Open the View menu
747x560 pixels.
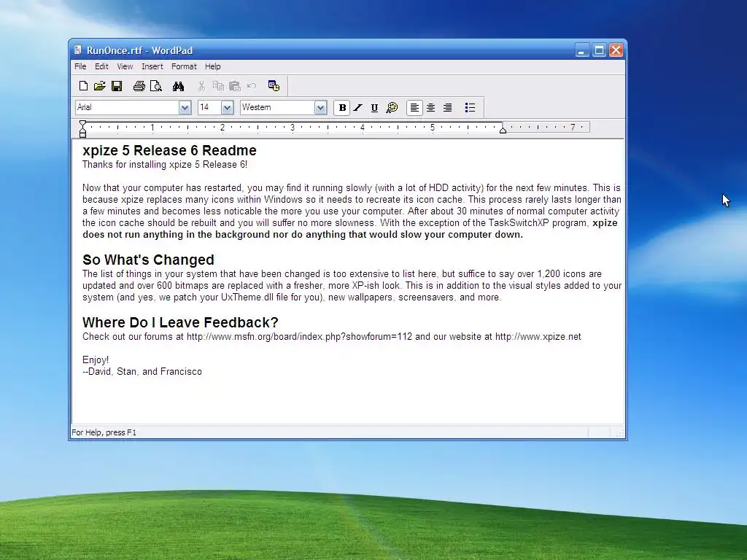[x=125, y=66]
